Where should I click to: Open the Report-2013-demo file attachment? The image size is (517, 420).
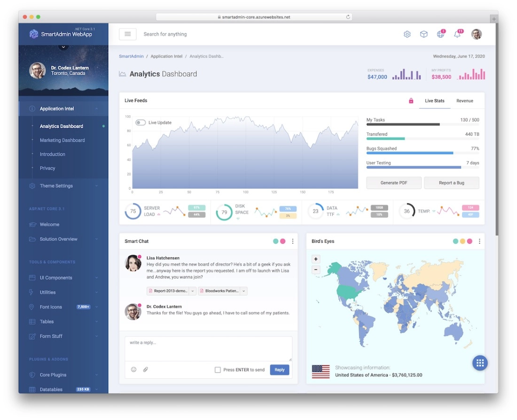[168, 291]
